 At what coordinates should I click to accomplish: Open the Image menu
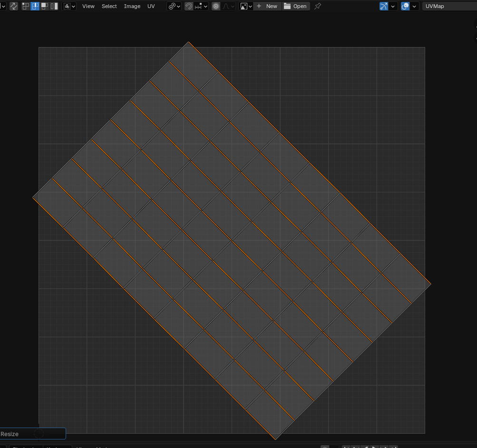132,6
